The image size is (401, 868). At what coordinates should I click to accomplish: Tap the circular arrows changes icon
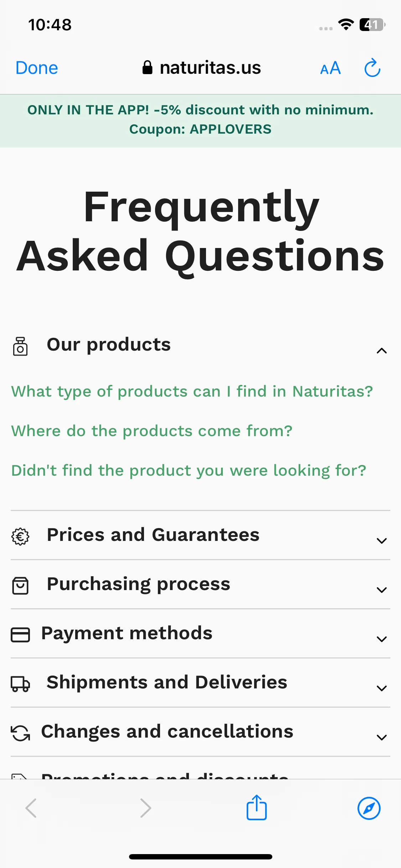[x=20, y=733]
